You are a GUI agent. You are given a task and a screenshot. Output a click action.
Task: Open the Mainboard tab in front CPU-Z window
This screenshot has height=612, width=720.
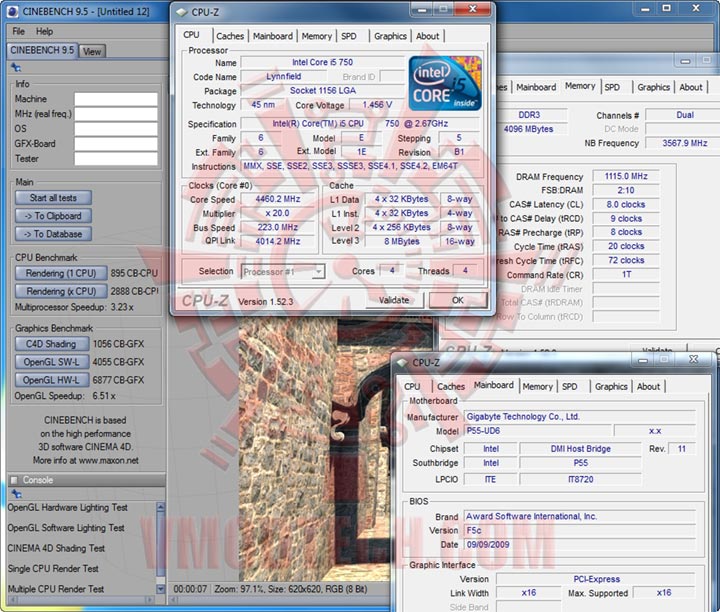pos(273,36)
